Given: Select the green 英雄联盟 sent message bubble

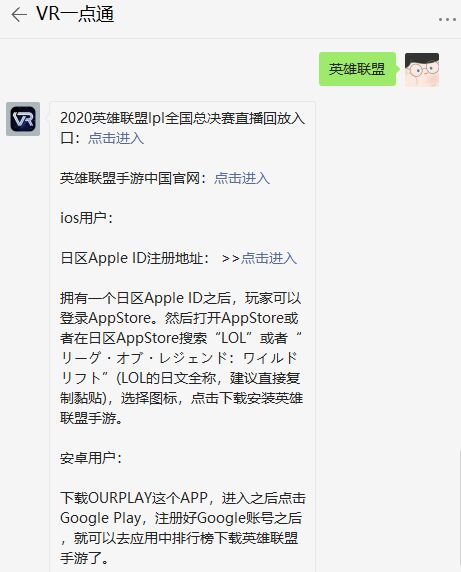Looking at the screenshot, I should click(x=357, y=69).
